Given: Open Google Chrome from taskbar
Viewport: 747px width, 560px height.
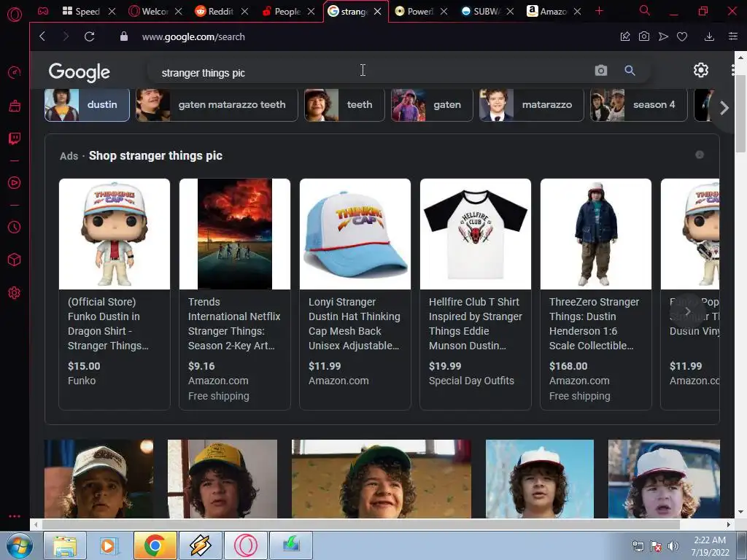Looking at the screenshot, I should (155, 545).
